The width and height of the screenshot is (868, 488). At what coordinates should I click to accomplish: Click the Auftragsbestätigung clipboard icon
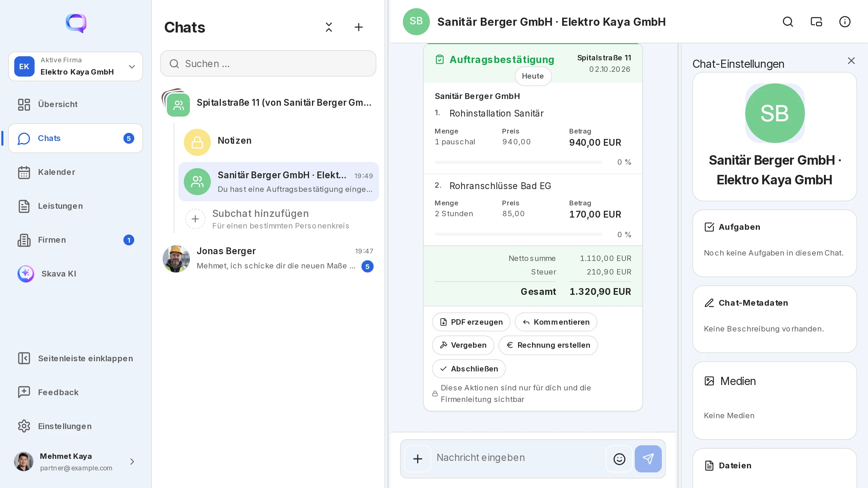440,60
